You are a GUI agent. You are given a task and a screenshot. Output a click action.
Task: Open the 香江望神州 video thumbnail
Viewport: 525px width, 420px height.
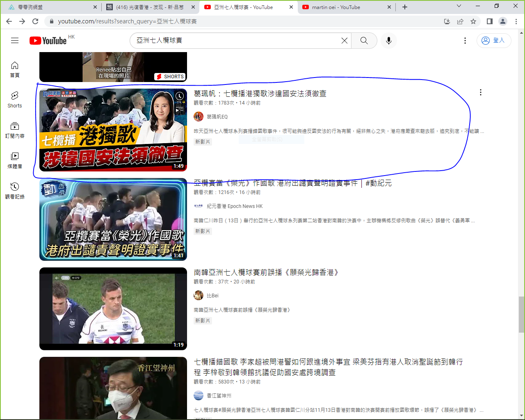[x=113, y=388]
